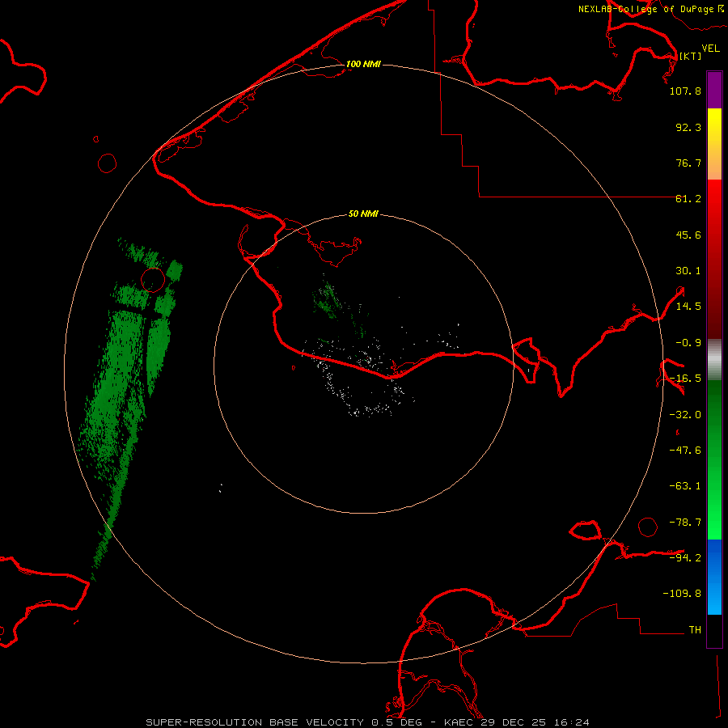
Task: Select the -0.9 legend value
Action: pyautogui.click(x=688, y=343)
